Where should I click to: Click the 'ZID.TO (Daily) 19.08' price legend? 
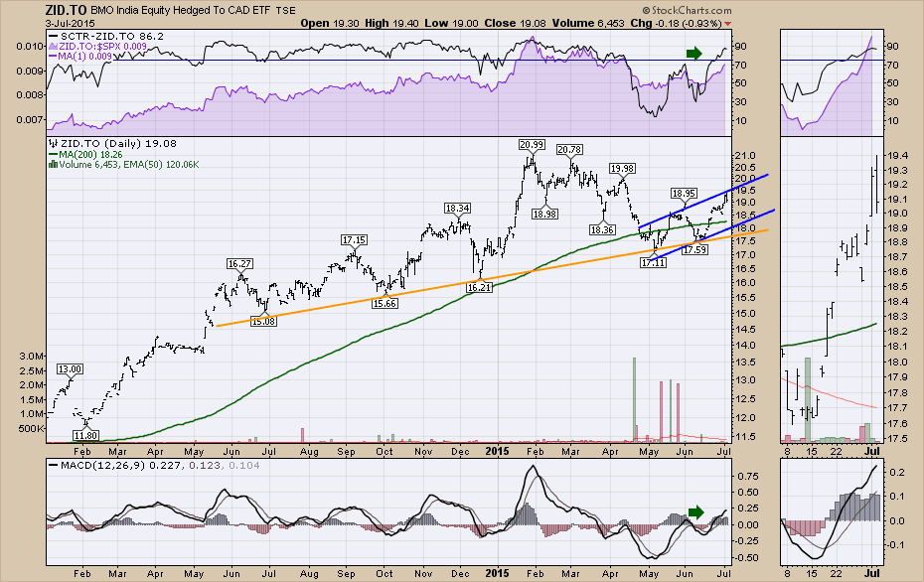pyautogui.click(x=113, y=143)
